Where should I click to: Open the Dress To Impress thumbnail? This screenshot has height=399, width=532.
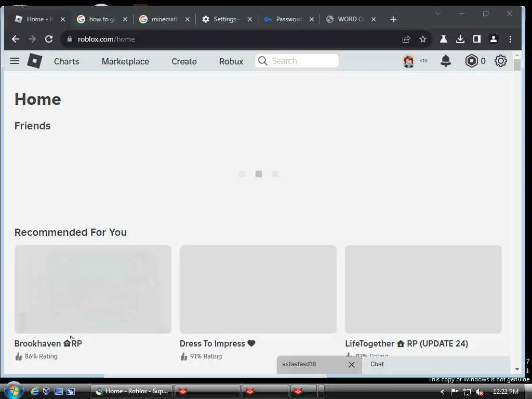click(258, 289)
